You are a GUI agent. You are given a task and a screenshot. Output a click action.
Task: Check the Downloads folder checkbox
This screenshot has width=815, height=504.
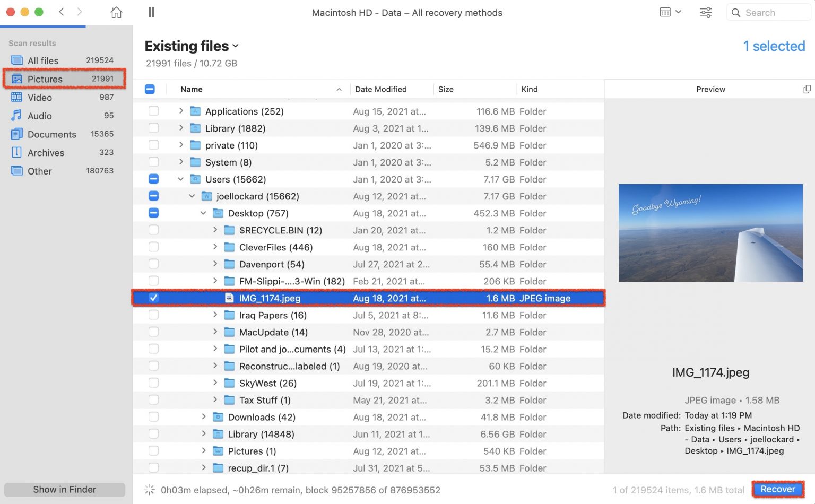153,417
